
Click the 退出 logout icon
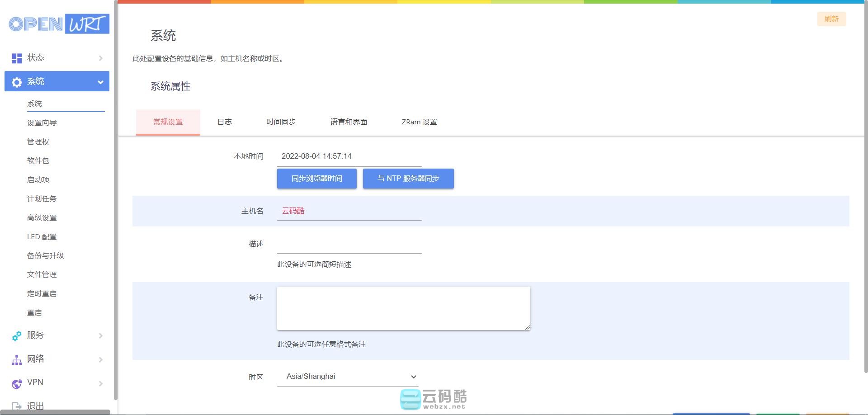pyautogui.click(x=17, y=406)
